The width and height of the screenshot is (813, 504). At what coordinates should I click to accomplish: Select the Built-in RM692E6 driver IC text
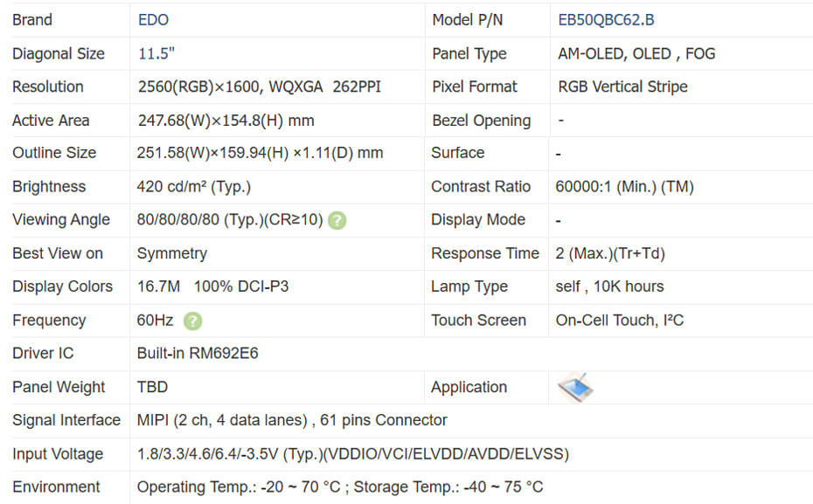pyautogui.click(x=198, y=353)
